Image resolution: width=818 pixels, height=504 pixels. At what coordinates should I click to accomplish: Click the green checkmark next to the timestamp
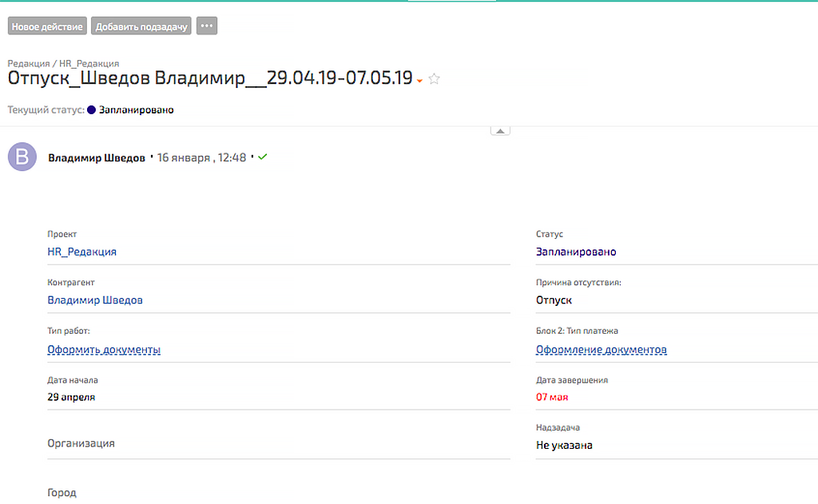(263, 157)
